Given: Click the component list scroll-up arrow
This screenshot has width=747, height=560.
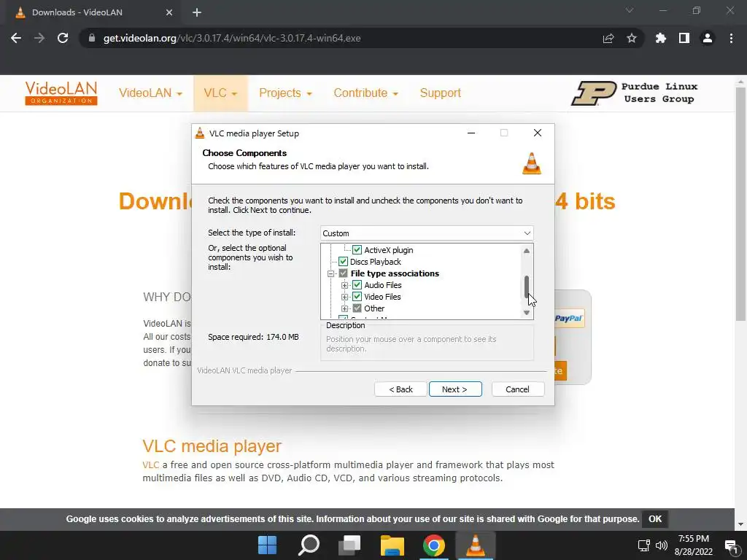Looking at the screenshot, I should click(x=527, y=251).
